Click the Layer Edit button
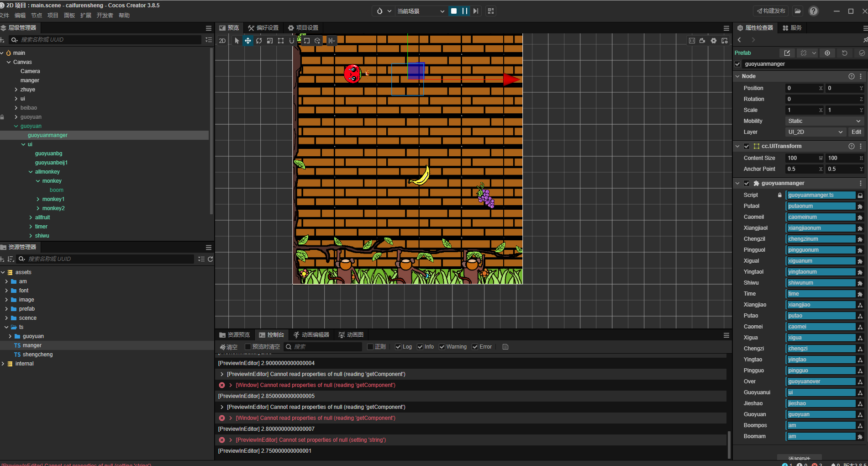Image resolution: width=868 pixels, height=466 pixels. pos(856,132)
